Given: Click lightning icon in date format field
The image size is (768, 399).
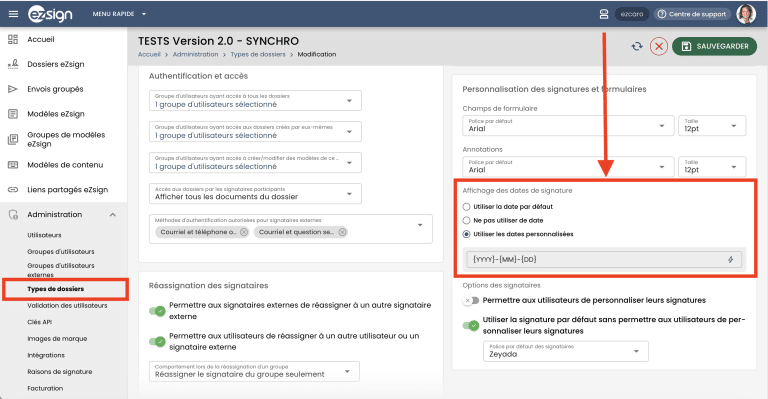Looking at the screenshot, I should (730, 259).
